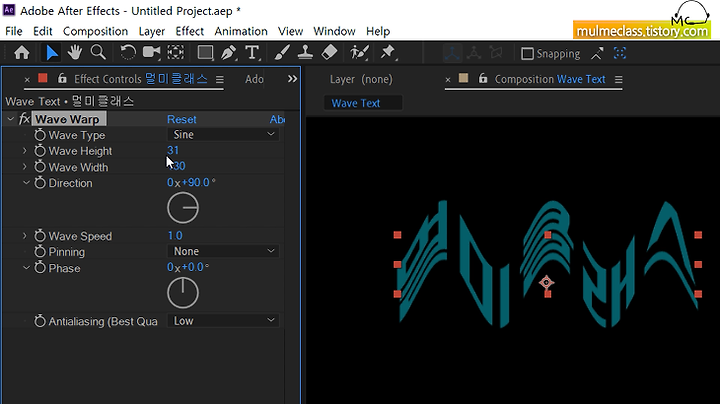Viewport: 720px width, 404px height.
Task: Click the Wave Height stopwatch icon
Action: (40, 151)
